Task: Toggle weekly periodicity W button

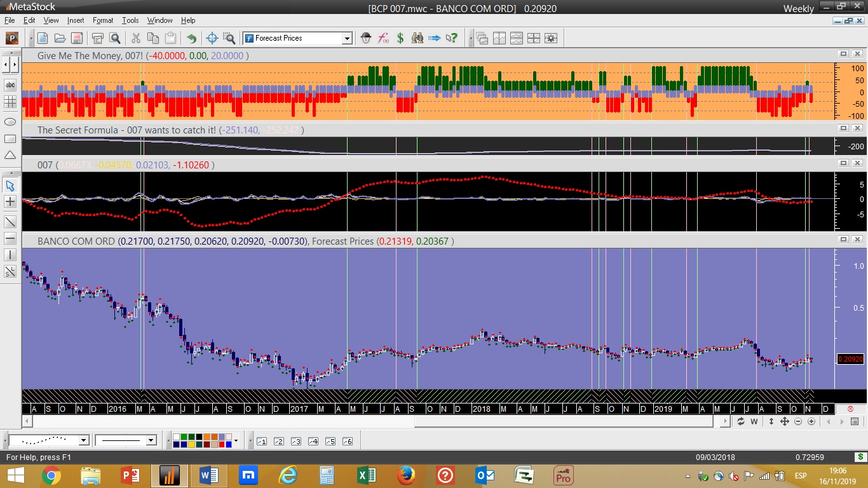Action: click(x=754, y=421)
